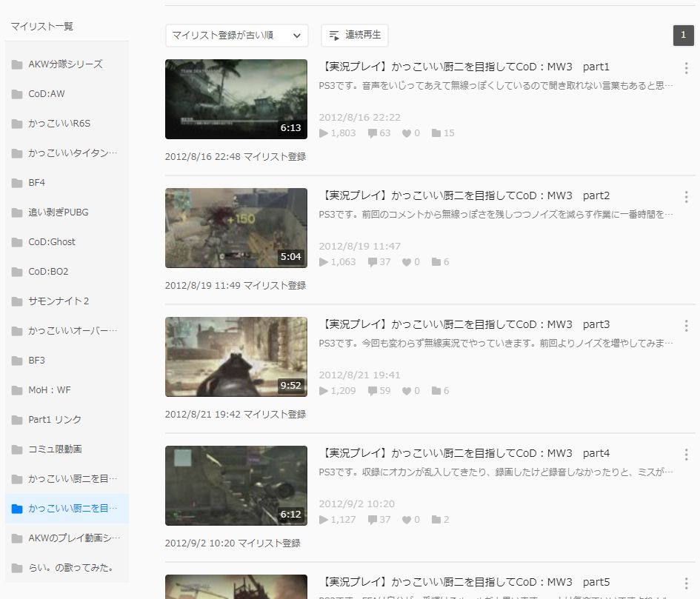
Task: Click the folder icon beside コミュ限動画
Action: click(17, 449)
